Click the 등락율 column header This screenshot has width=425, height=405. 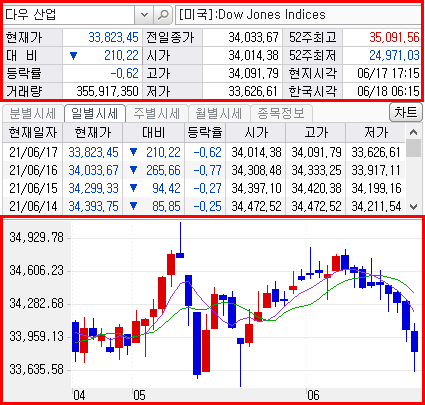point(205,133)
